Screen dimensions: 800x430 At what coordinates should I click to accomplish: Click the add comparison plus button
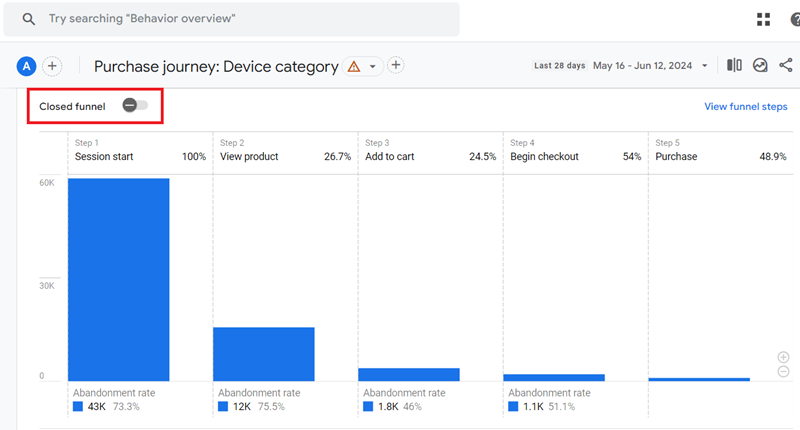(52, 66)
